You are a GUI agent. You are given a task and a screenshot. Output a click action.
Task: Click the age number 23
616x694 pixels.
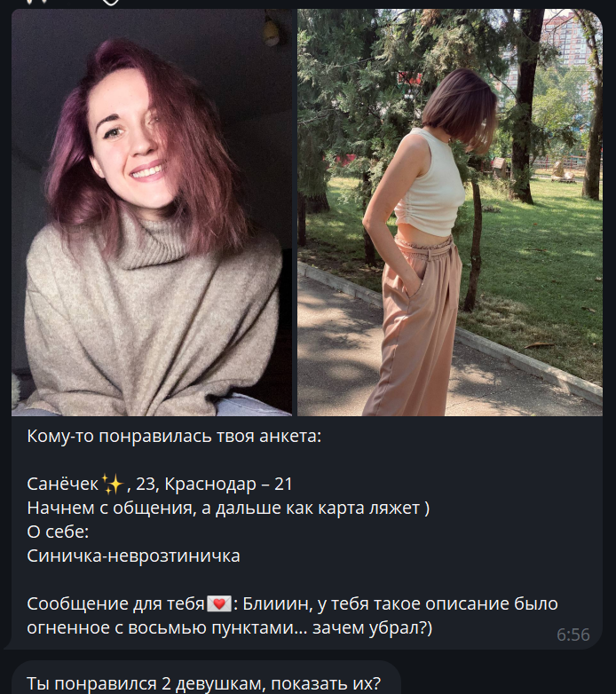146,485
